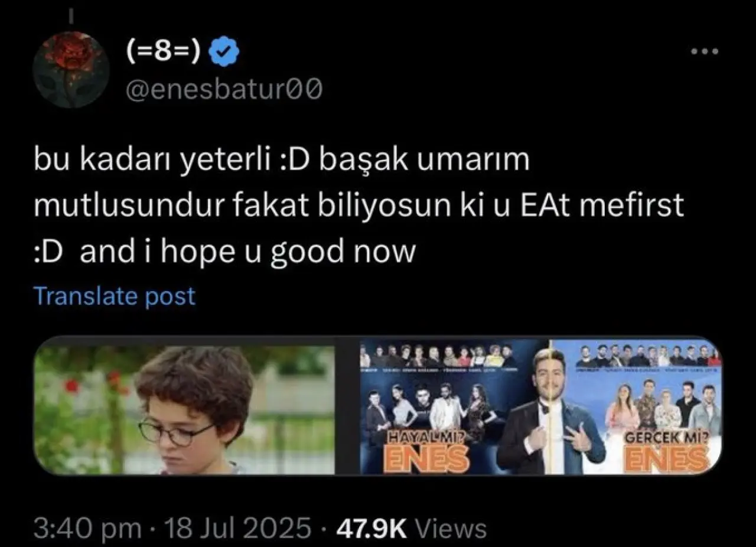Click the "and i hope u good now" line

[248, 252]
